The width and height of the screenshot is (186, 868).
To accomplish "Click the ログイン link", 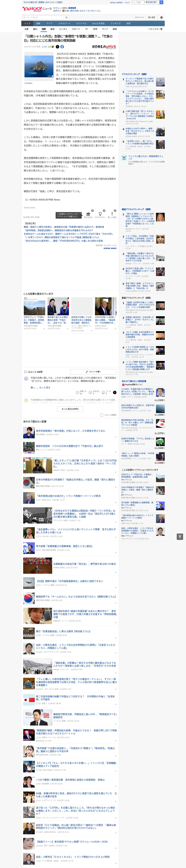I will tap(57, 11).
